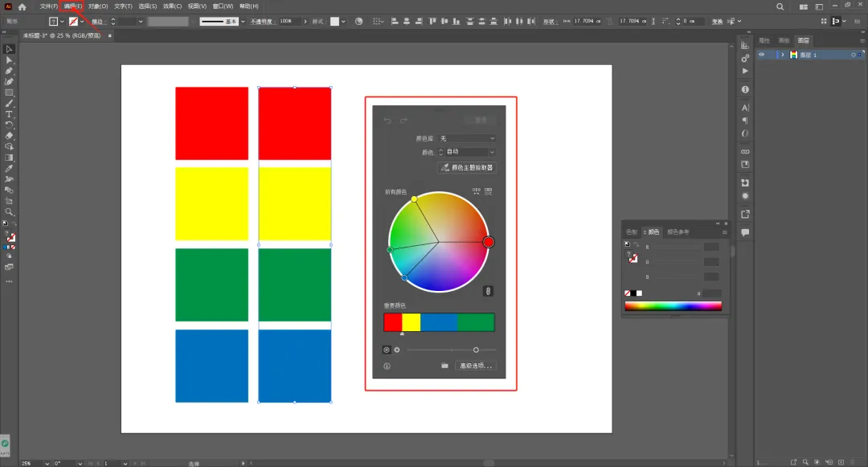This screenshot has width=868, height=467.
Task: Select the Paintbrush tool
Action: 9,104
